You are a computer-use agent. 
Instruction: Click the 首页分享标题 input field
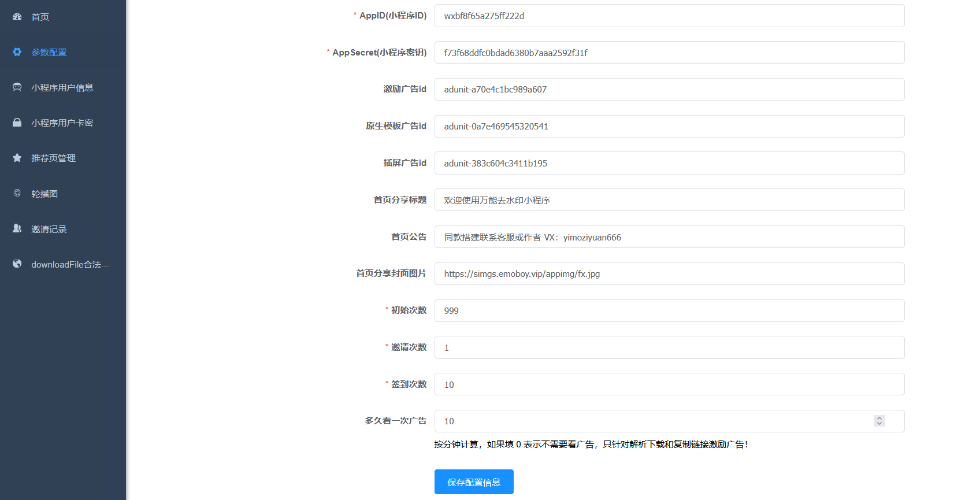[x=669, y=200]
